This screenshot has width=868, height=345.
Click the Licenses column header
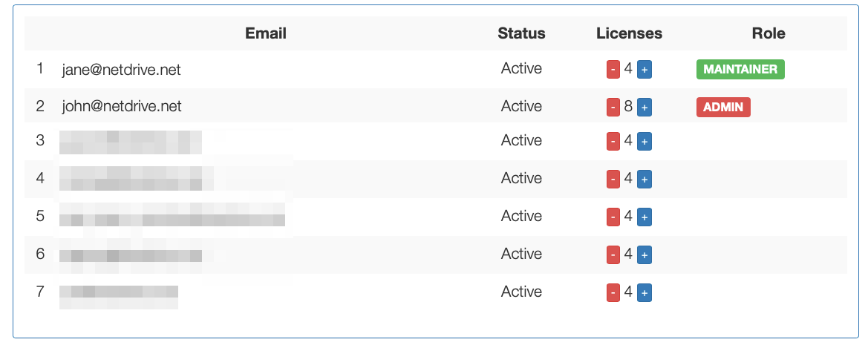coord(630,33)
